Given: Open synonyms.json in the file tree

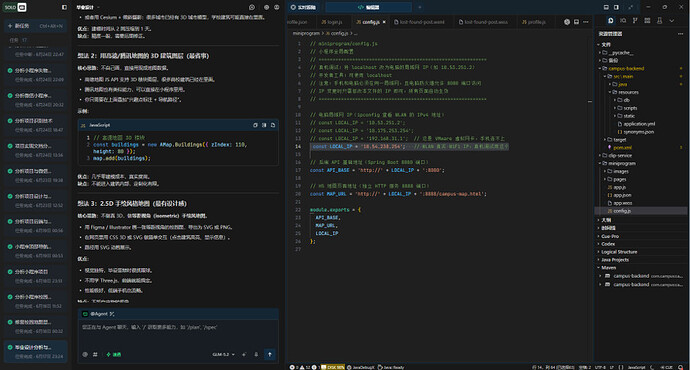Looking at the screenshot, I should coord(640,132).
